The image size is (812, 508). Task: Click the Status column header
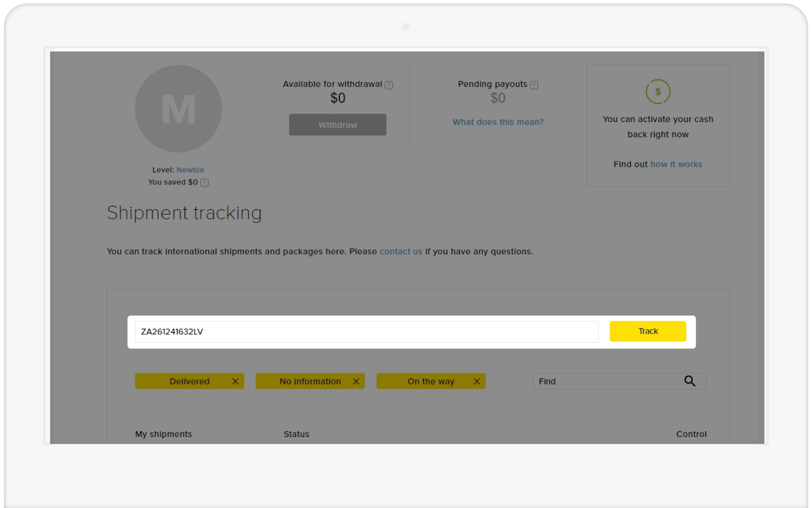point(296,434)
